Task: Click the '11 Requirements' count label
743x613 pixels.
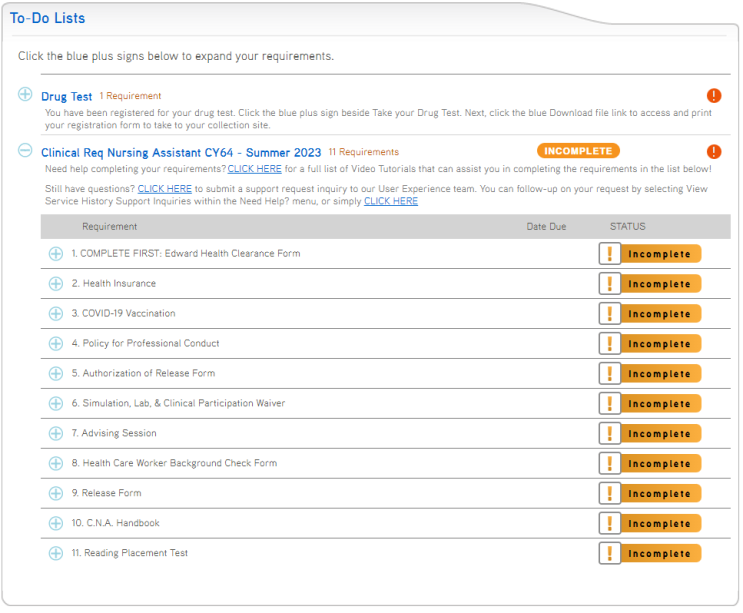Action: click(x=363, y=152)
